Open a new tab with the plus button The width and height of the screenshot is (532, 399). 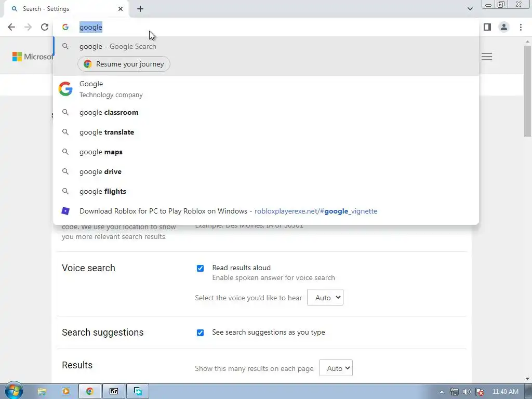coord(140,9)
